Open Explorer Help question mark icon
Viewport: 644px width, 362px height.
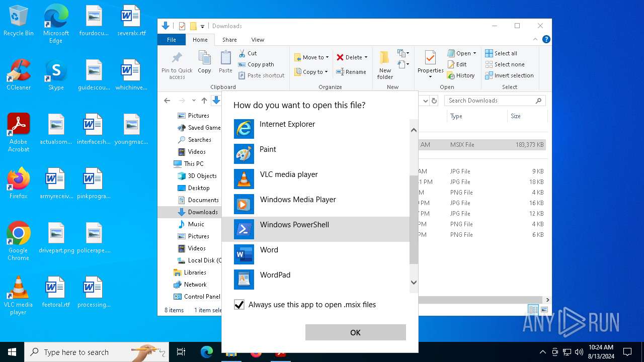(546, 39)
